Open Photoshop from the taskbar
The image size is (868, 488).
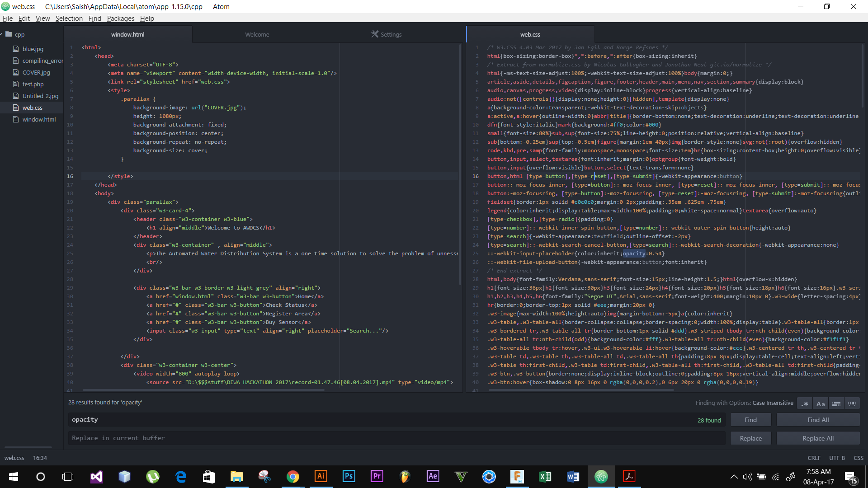[x=349, y=476]
